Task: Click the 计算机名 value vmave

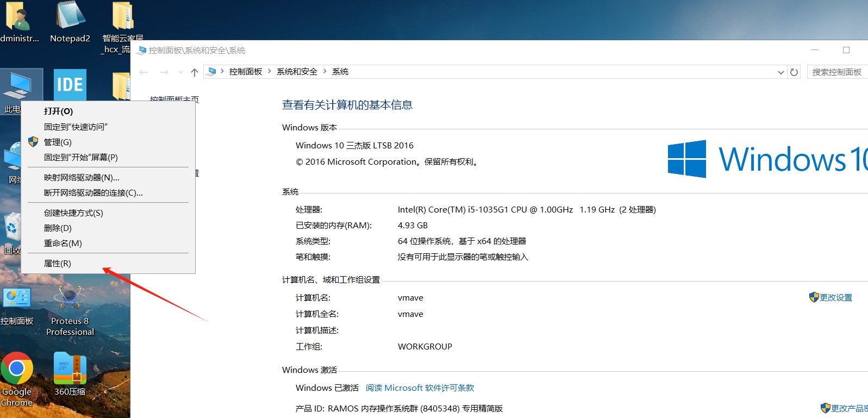Action: [x=410, y=297]
